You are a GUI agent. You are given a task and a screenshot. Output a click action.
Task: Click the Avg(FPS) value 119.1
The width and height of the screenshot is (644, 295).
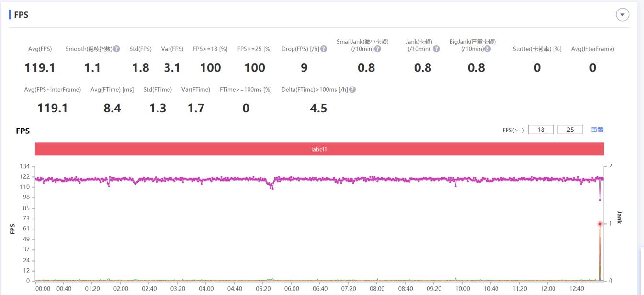(40, 68)
